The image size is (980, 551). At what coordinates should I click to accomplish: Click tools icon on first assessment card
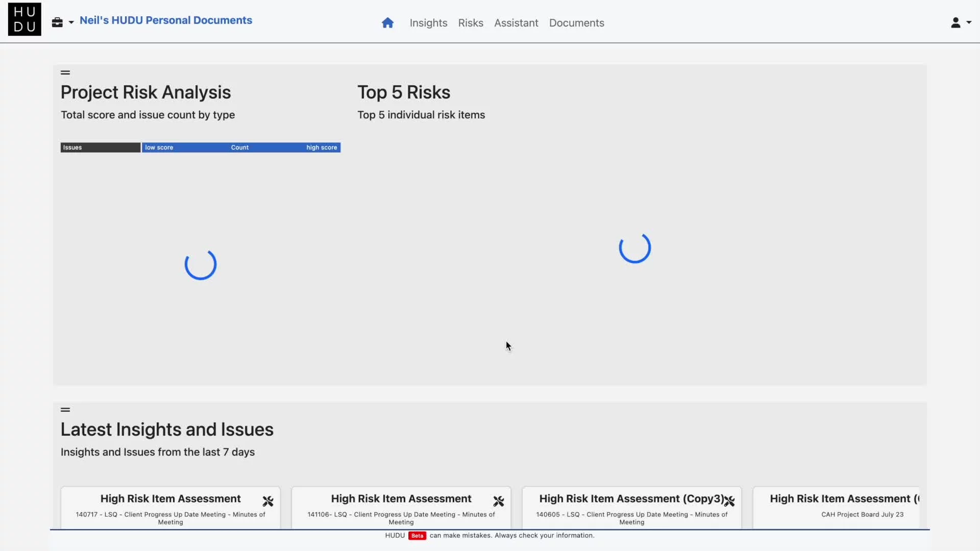point(268,502)
